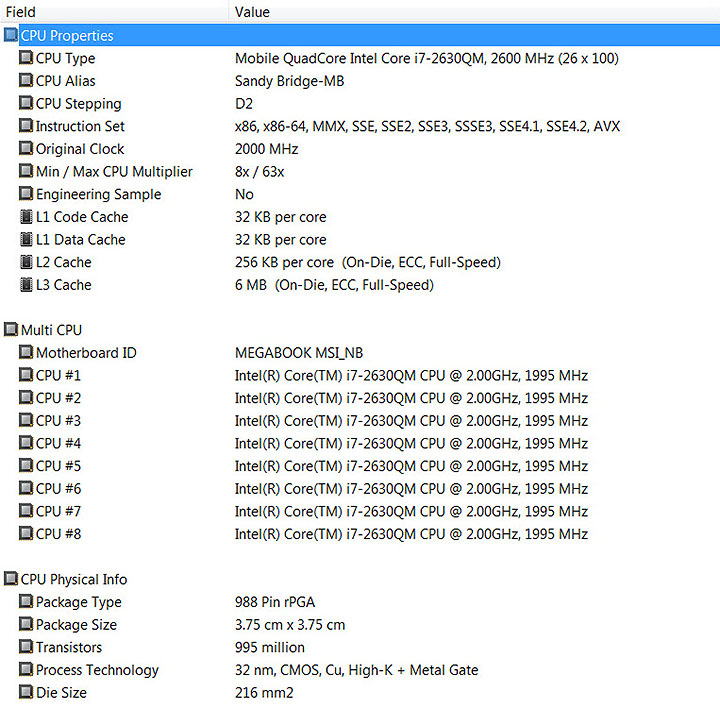Click the Multi CPU group icon

tap(11, 330)
